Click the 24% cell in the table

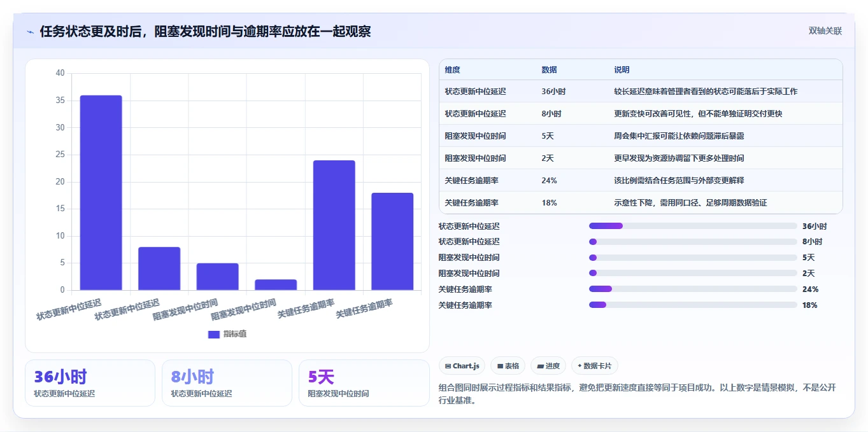(549, 181)
